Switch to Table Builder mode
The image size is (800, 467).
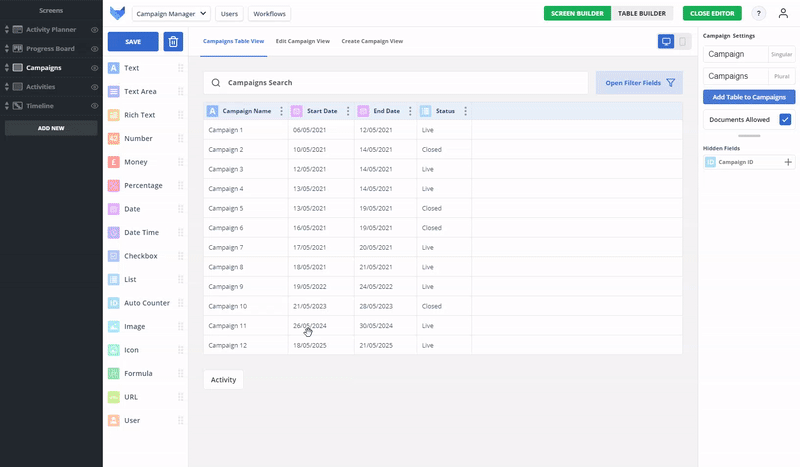coord(642,13)
